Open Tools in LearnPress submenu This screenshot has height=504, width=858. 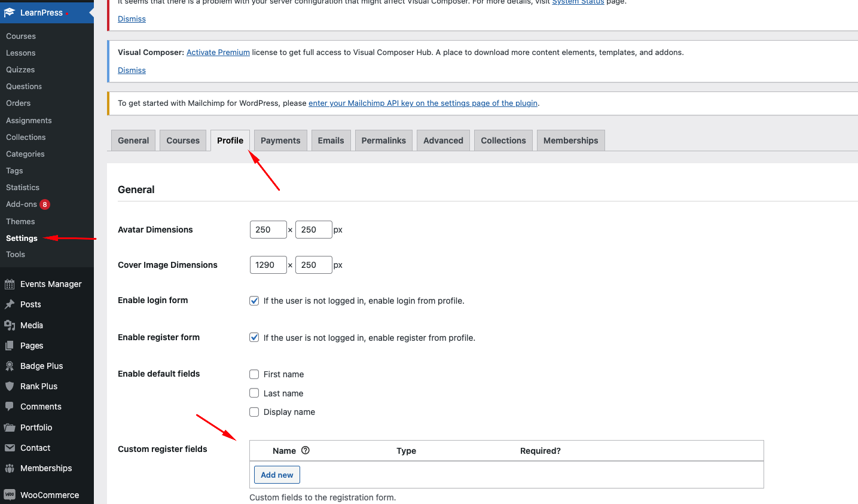(16, 254)
